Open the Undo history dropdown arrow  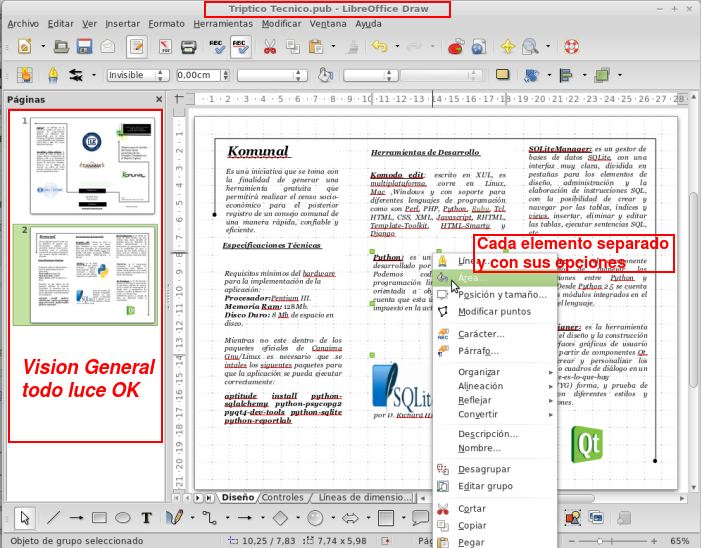click(x=397, y=46)
